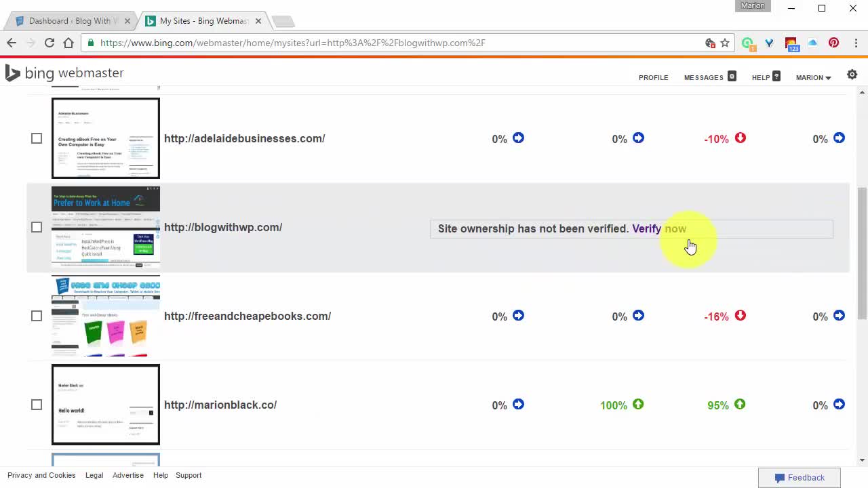This screenshot has height=488, width=868.
Task: Click second blue arrow in freeandcheapebooks row
Action: click(638, 316)
